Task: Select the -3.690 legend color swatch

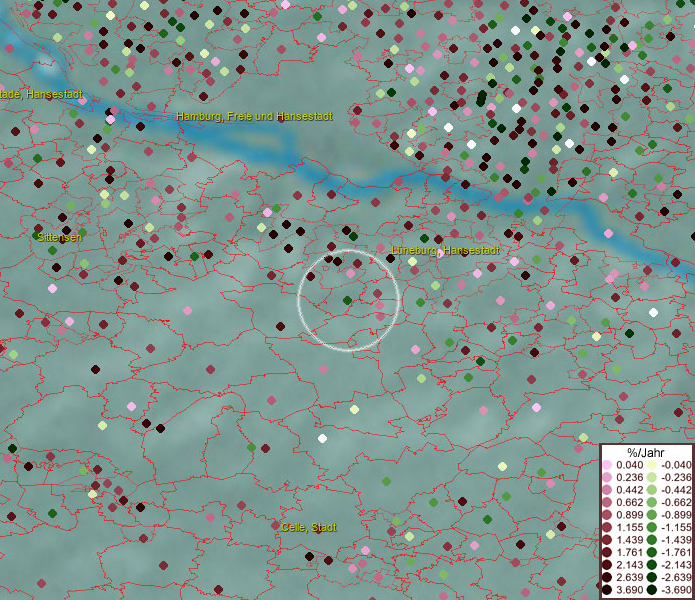Action: [652, 590]
